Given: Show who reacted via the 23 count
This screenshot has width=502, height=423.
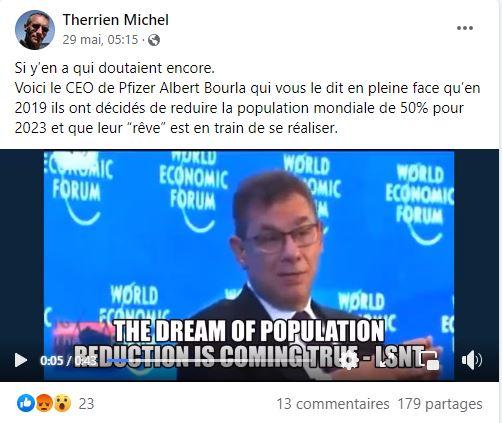Looking at the screenshot, I should coord(86,404).
